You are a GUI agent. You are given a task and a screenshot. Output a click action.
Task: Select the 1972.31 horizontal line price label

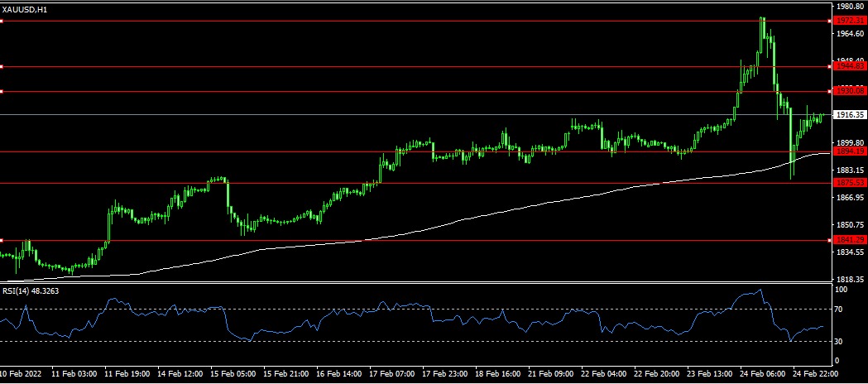[851, 21]
